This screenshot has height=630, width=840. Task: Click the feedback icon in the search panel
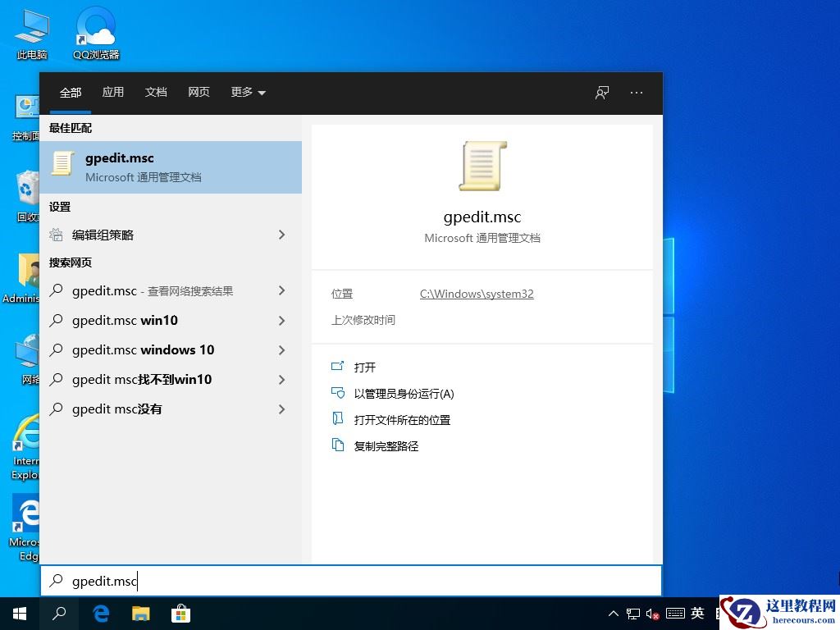coord(601,93)
